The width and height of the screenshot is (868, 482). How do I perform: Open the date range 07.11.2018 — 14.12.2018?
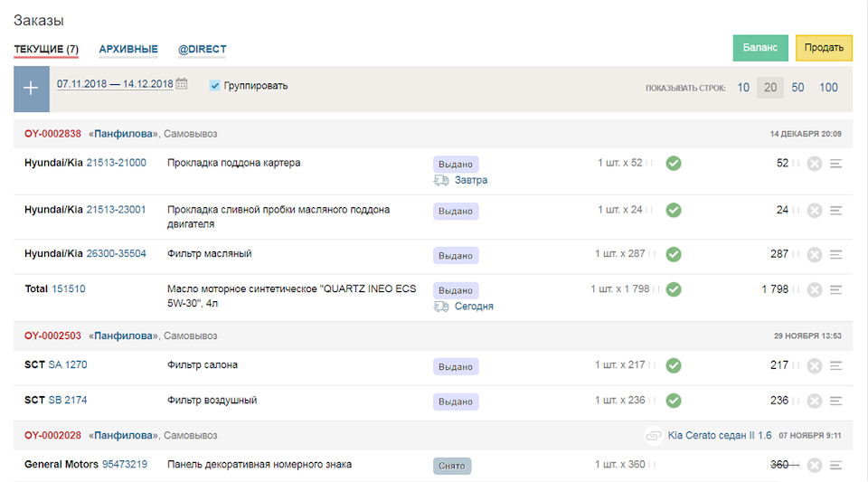coord(115,84)
